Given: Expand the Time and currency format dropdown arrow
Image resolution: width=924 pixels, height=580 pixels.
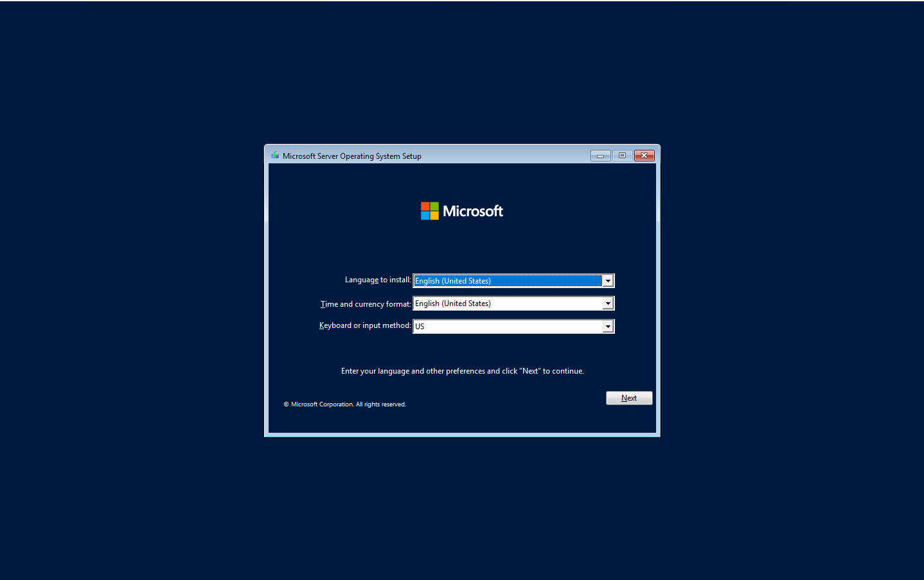Looking at the screenshot, I should (607, 304).
